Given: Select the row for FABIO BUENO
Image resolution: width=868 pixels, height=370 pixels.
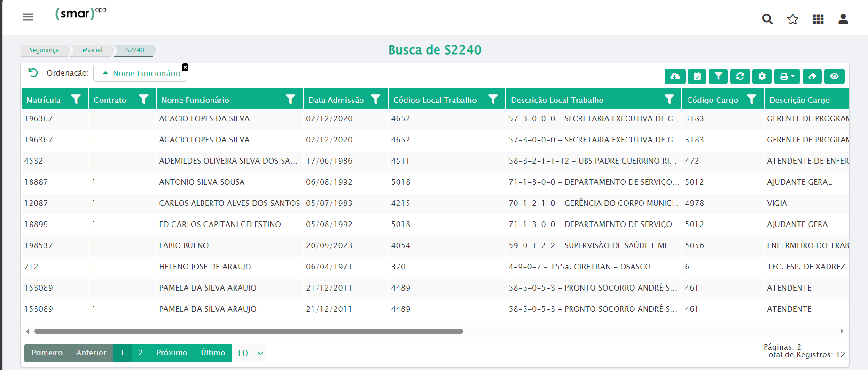Looking at the screenshot, I should tap(184, 245).
